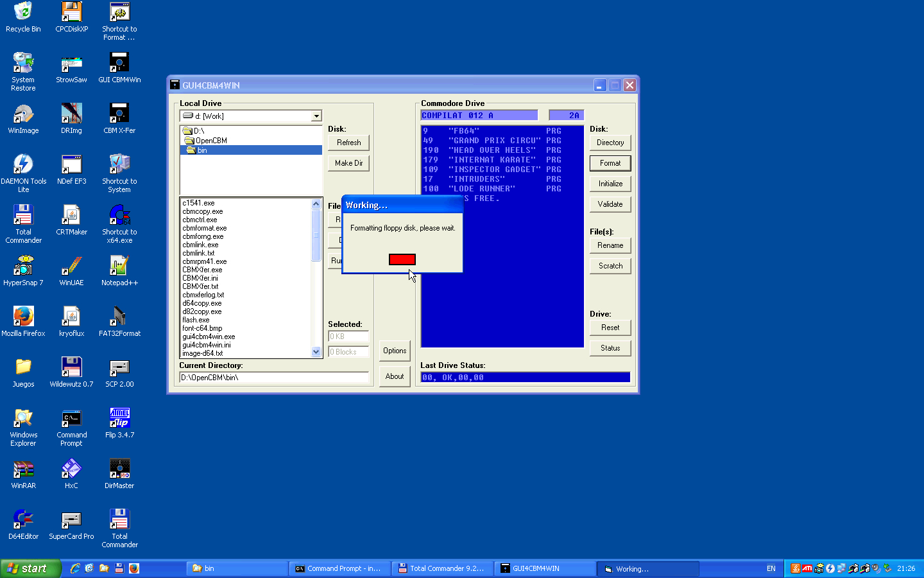Select c1541.exe in local file list
924x578 pixels.
coord(198,203)
